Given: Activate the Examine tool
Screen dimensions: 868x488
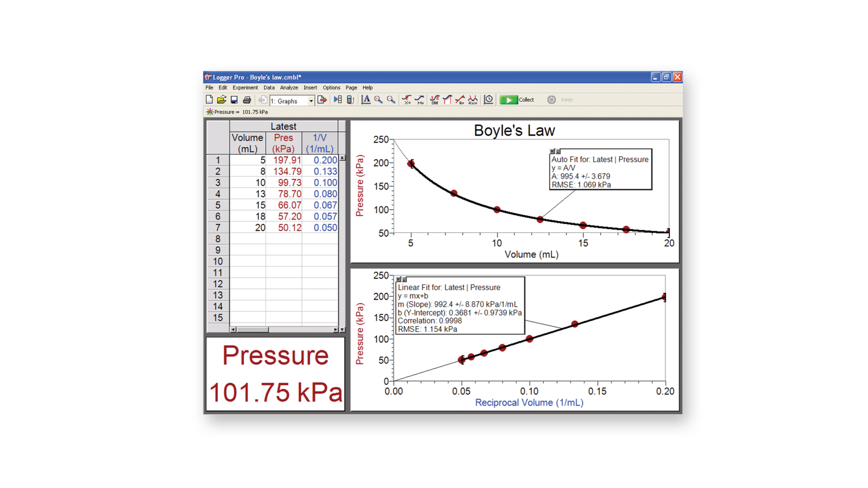Looking at the screenshot, I should coord(406,100).
